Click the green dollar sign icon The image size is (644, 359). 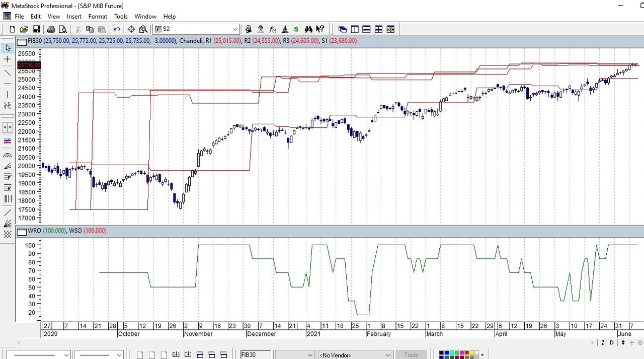coord(296,29)
